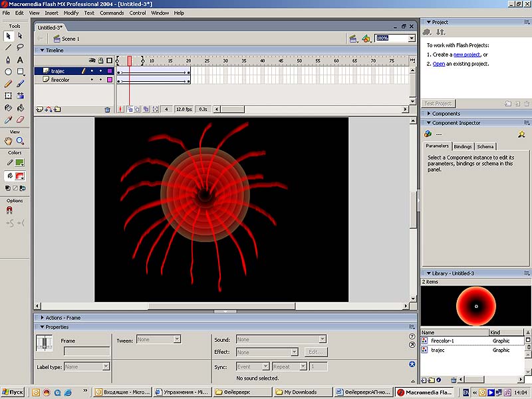Select trajec item in Library list
The height and width of the screenshot is (399, 532).
(438, 350)
